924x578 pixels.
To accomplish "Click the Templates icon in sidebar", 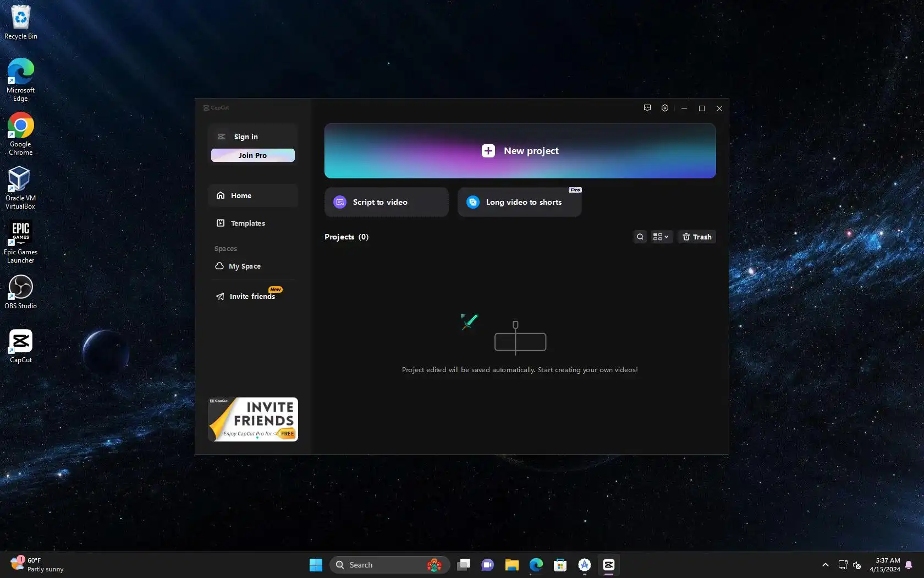I will (x=221, y=223).
